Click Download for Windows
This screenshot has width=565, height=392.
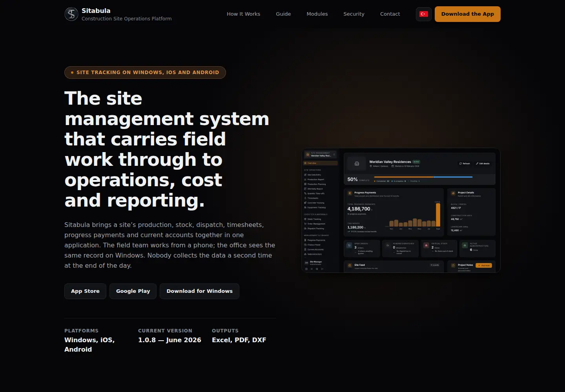(199, 291)
